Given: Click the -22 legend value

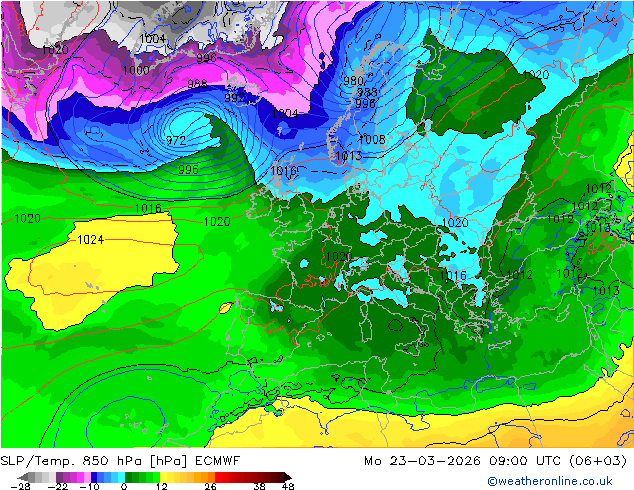Looking at the screenshot, I should click(58, 486).
